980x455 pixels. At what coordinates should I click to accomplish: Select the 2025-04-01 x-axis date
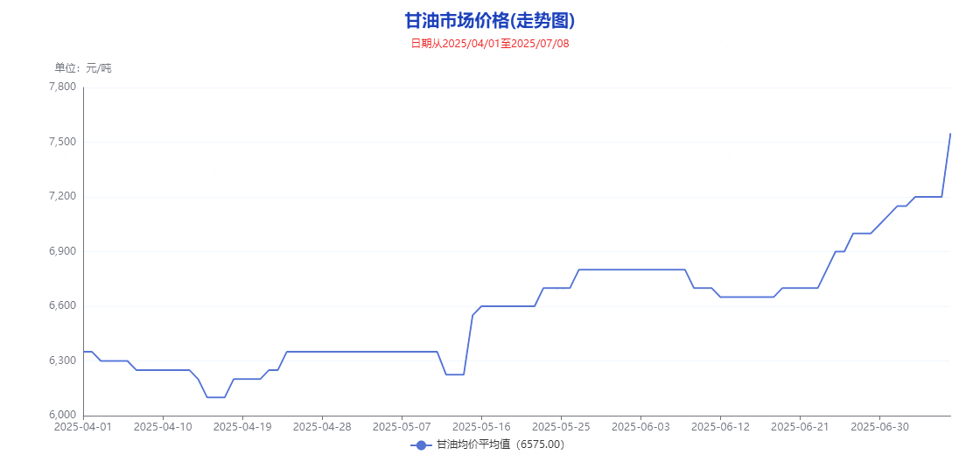[x=83, y=427]
